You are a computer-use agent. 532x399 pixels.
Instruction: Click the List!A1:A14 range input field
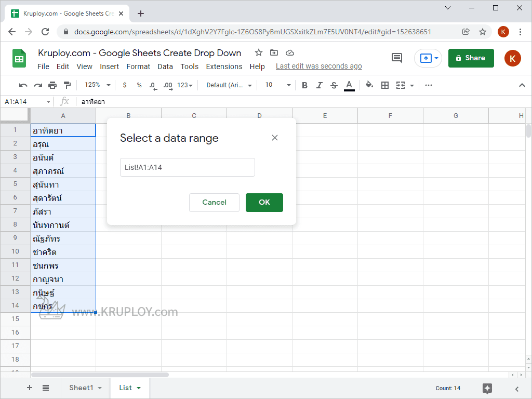pyautogui.click(x=187, y=167)
